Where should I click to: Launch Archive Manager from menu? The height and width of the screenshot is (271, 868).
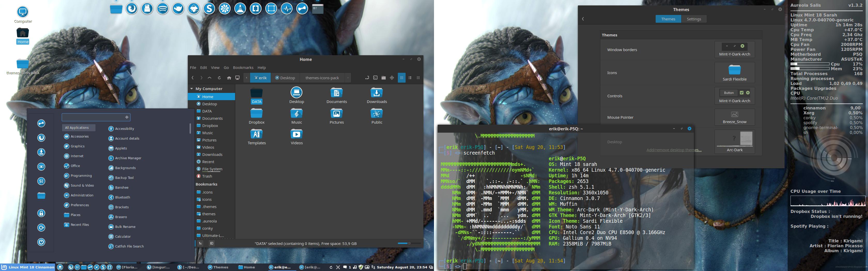point(125,158)
